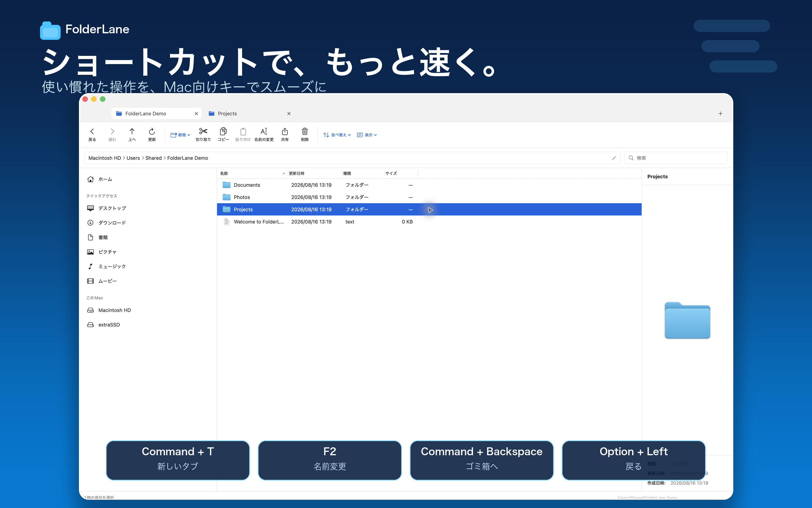Add a new tab with plus button
The height and width of the screenshot is (508, 812).
720,113
